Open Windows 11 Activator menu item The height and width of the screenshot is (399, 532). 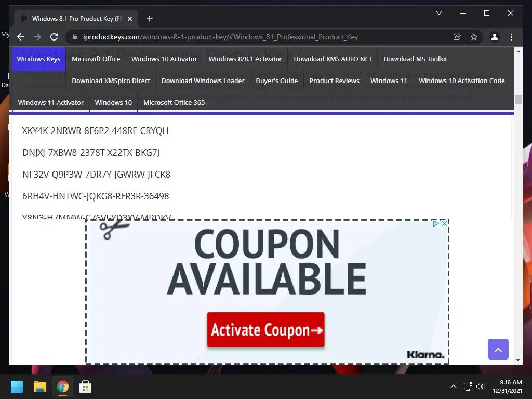[x=50, y=102]
